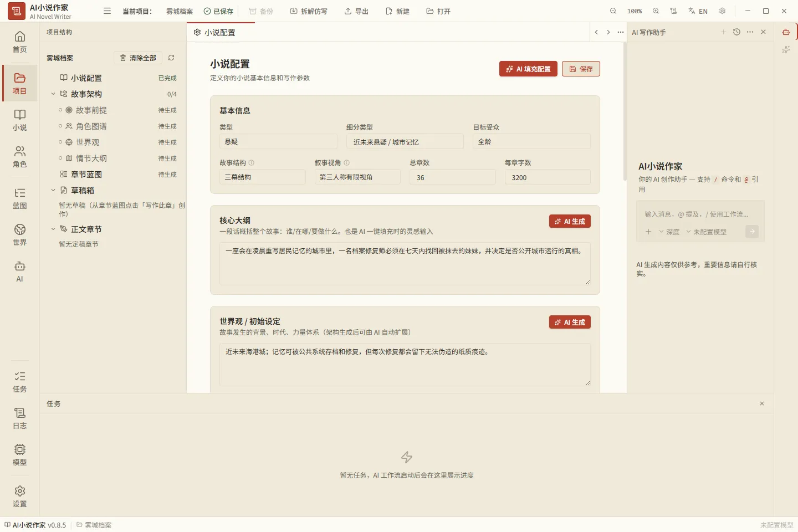Go to the 角色 characters sidebar icon

(19, 157)
